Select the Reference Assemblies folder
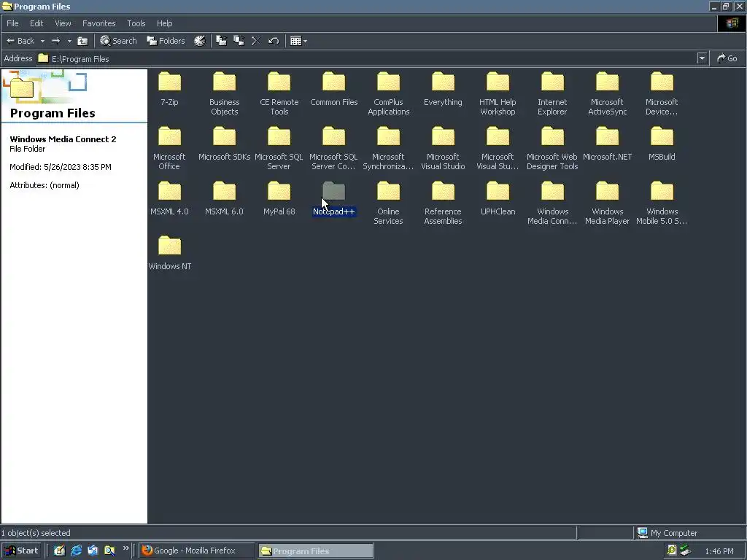The width and height of the screenshot is (747, 560). (x=443, y=204)
